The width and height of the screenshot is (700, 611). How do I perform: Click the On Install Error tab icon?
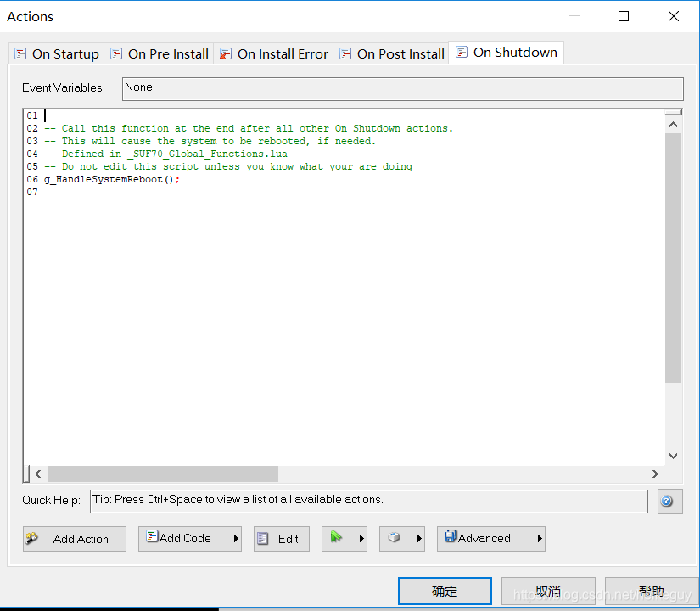226,54
